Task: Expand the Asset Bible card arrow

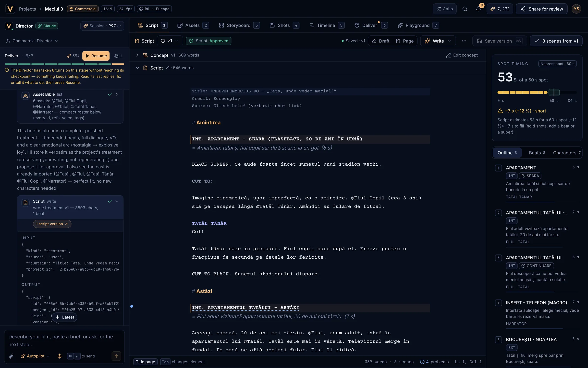Action: [x=117, y=94]
